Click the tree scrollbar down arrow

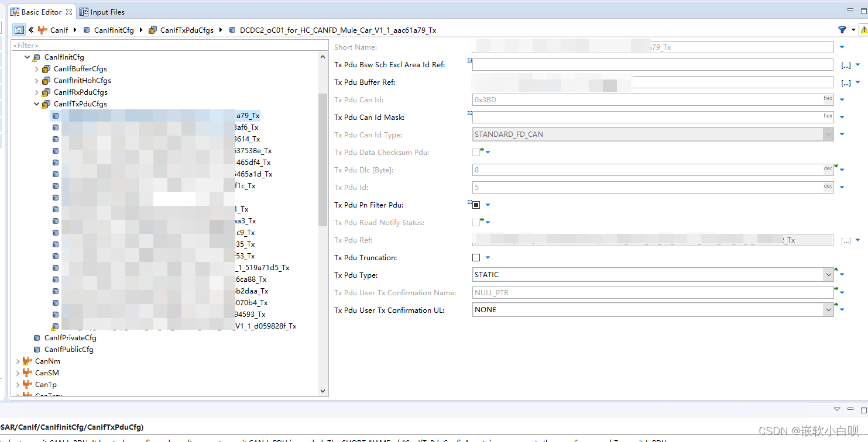tap(323, 391)
